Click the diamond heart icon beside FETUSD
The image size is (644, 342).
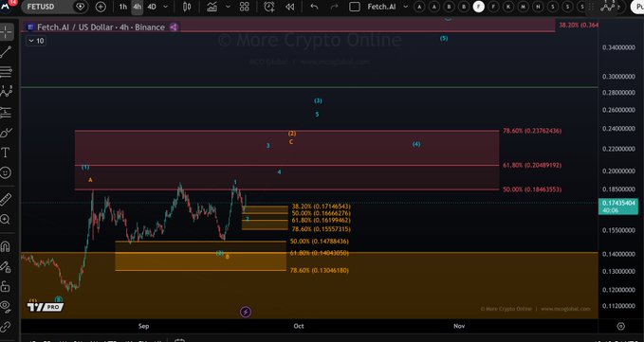[x=81, y=7]
